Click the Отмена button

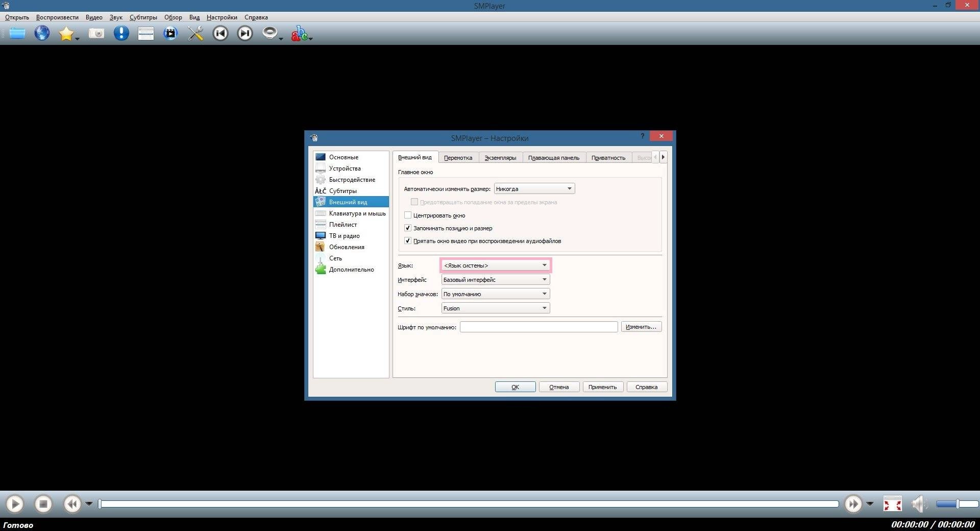click(x=559, y=387)
